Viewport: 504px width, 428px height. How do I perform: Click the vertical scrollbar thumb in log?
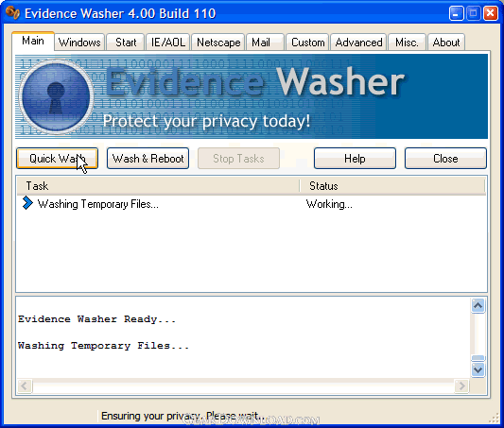[478, 358]
